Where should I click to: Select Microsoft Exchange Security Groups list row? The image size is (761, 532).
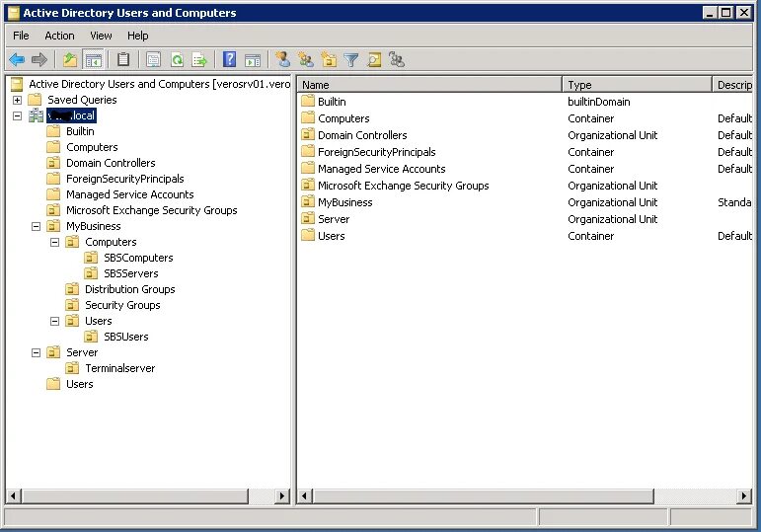tap(526, 186)
